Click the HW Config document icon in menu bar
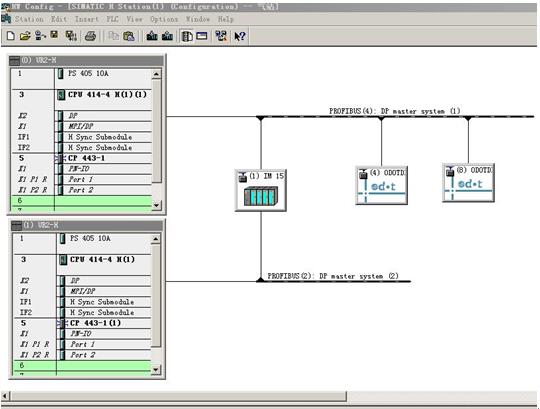 click(6, 19)
